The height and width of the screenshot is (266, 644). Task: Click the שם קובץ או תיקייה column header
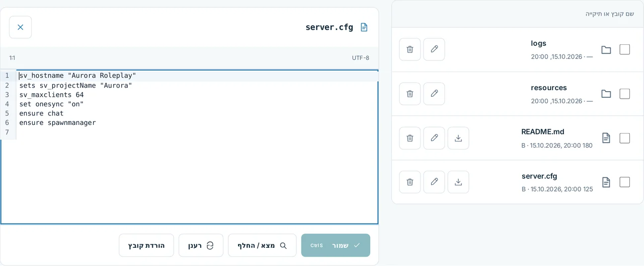click(x=610, y=14)
